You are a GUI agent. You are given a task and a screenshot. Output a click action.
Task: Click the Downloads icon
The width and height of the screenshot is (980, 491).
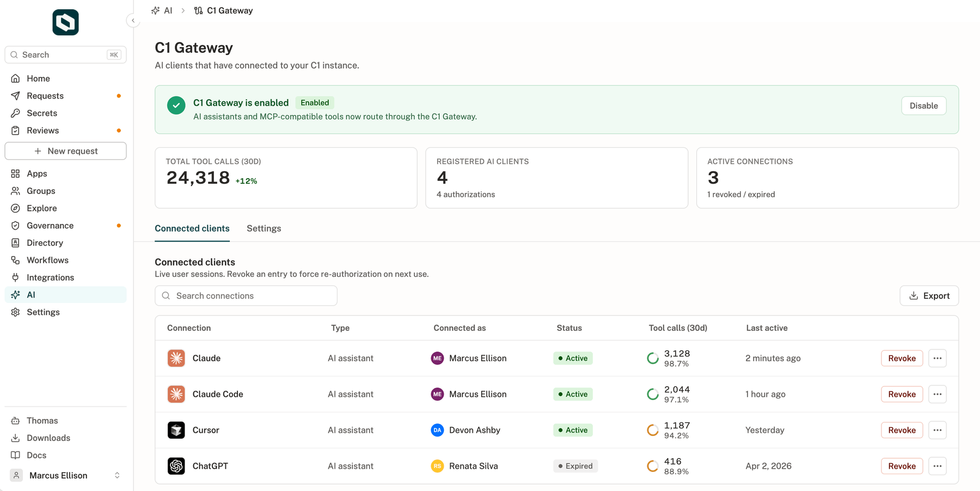click(x=15, y=438)
